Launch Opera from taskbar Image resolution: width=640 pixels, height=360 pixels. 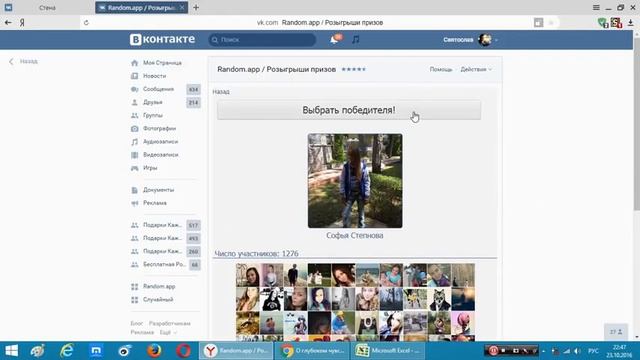[x=183, y=351]
